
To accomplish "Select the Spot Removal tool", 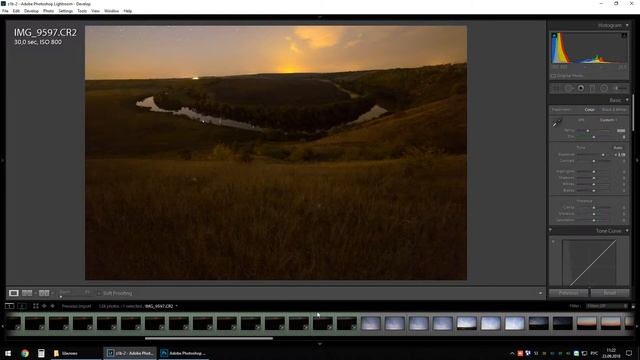I will (x=569, y=88).
